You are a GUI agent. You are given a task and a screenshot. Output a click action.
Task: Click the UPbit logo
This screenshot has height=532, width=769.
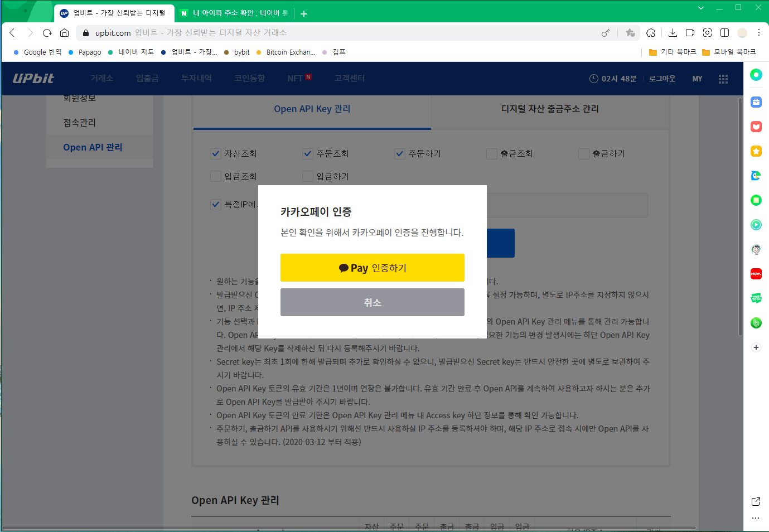33,79
